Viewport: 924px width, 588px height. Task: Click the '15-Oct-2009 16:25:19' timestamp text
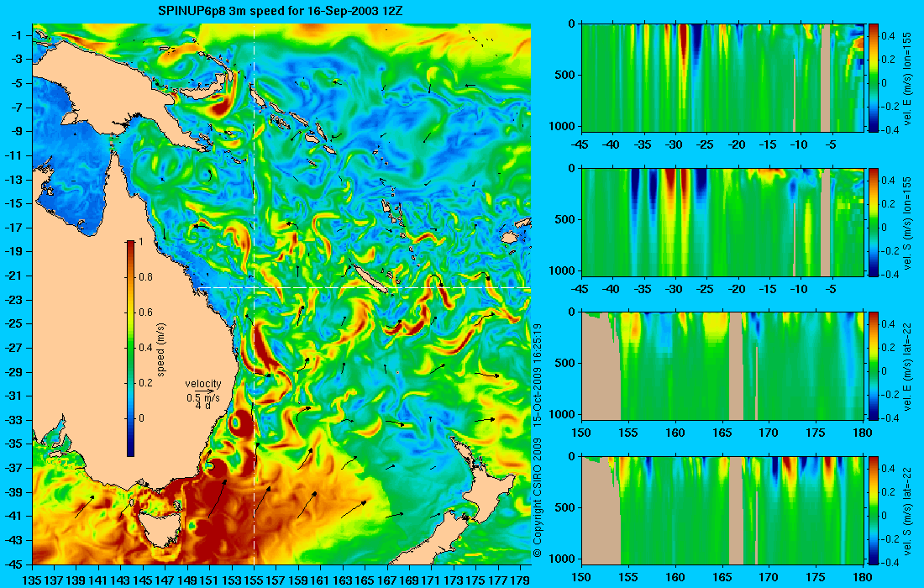coord(537,375)
